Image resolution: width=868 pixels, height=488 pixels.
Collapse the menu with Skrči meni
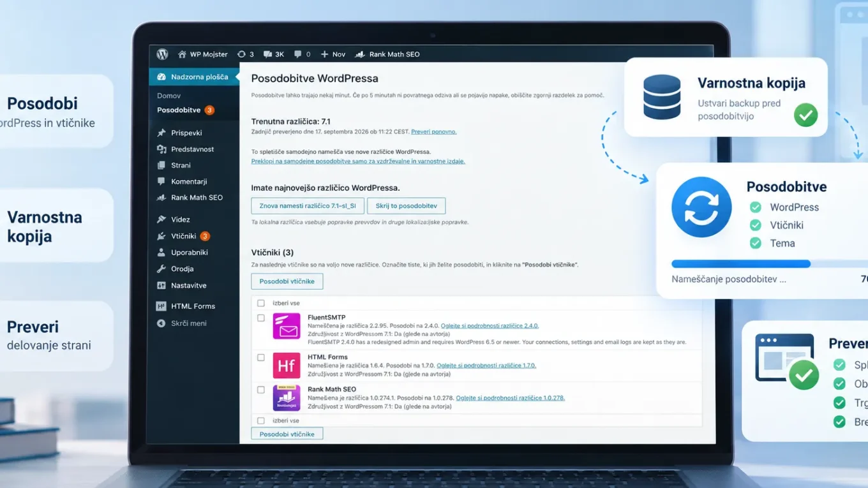tap(182, 323)
